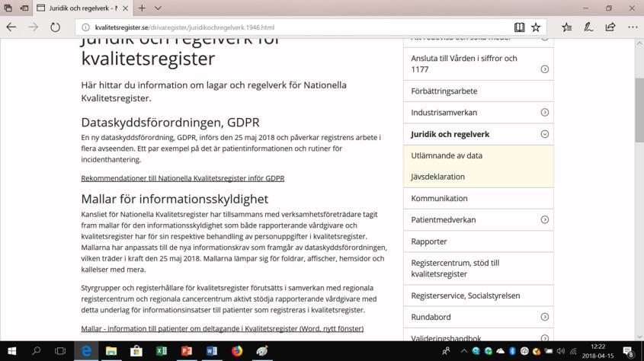Screen dimensions: 644x361
Task: Open the People icon in system tray
Action: [446, 351]
